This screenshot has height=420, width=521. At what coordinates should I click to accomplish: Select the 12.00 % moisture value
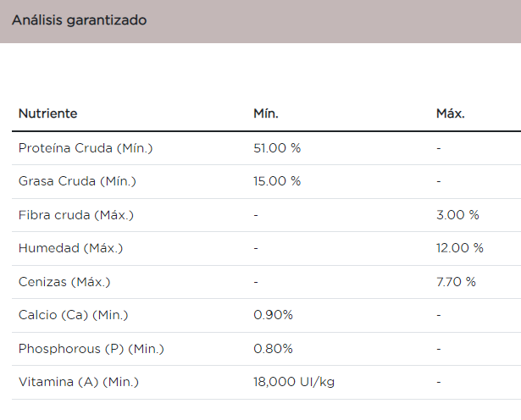[460, 248]
